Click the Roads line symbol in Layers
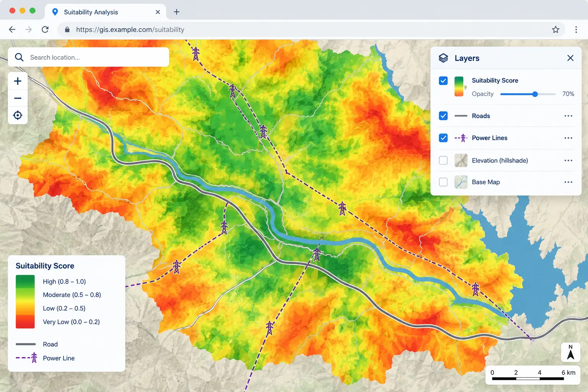 [461, 116]
